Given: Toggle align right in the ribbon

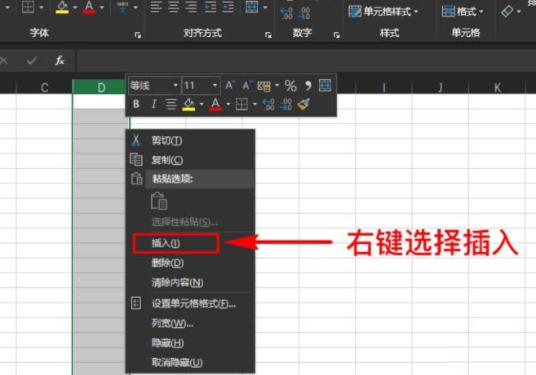Looking at the screenshot, I should click(191, 7).
